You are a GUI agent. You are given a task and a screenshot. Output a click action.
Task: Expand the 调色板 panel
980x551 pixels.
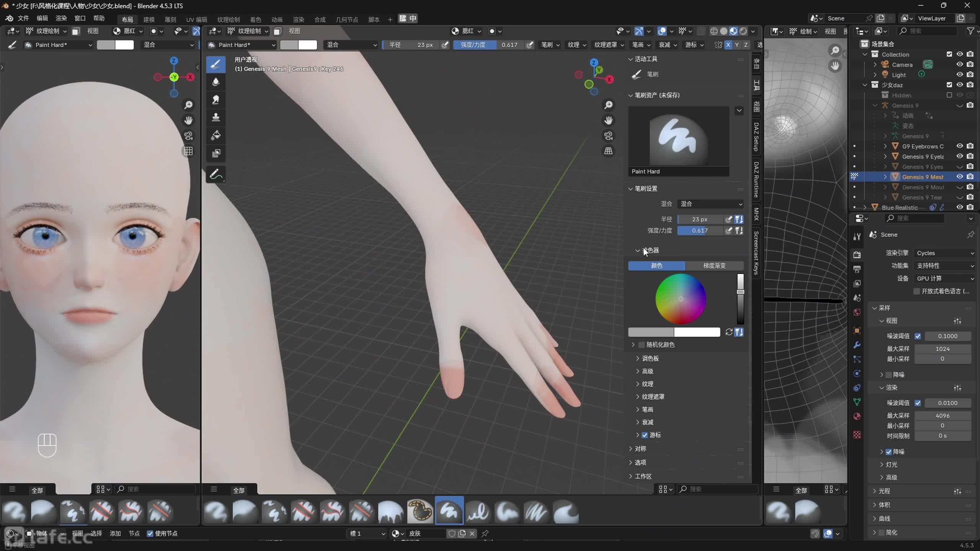pyautogui.click(x=650, y=359)
